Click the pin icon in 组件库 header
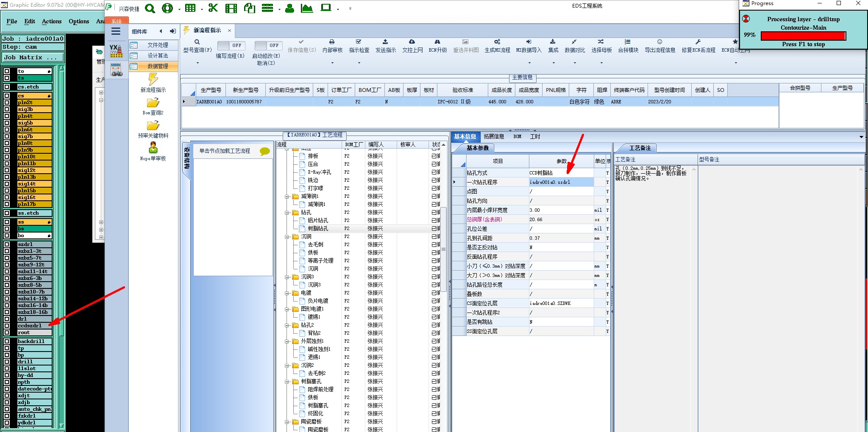The image size is (868, 432). [x=172, y=31]
